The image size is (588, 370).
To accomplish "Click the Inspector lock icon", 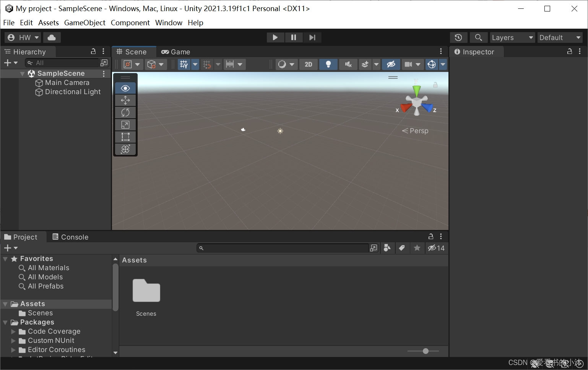I will tap(570, 51).
